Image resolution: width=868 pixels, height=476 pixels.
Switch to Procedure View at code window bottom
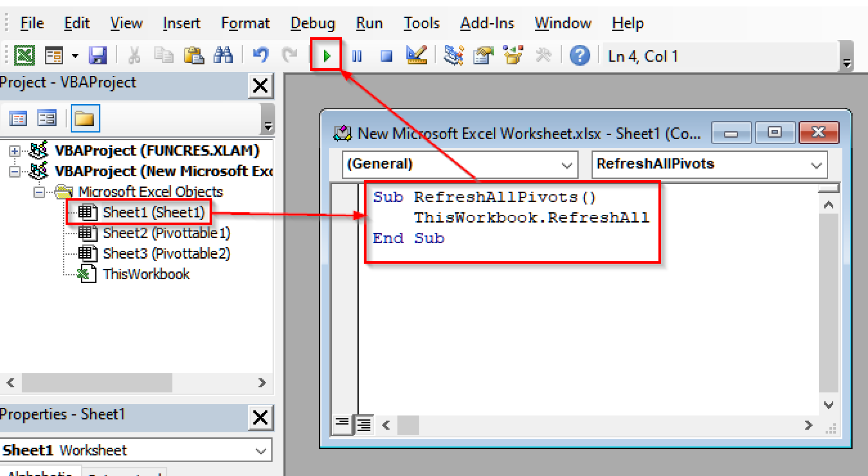click(342, 425)
